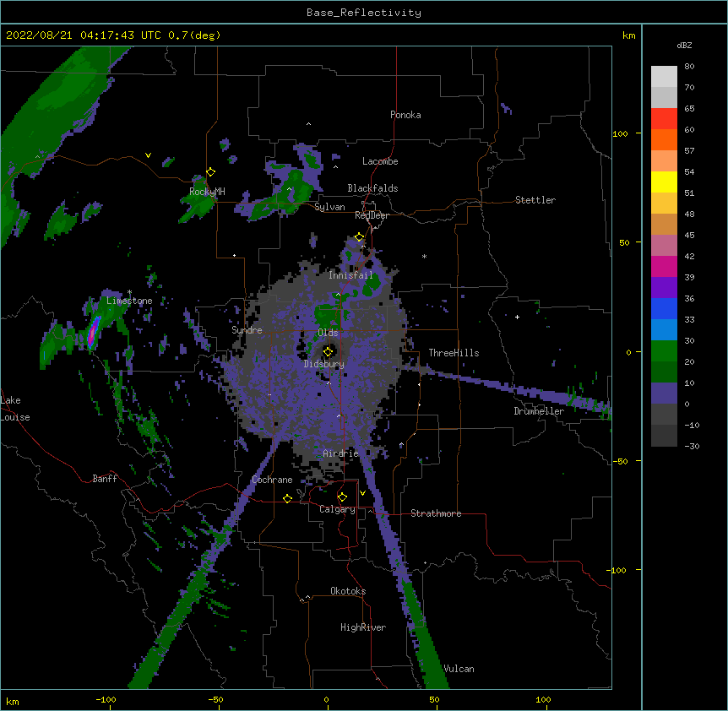Click the legend value 65
Viewport: 728px width, 711px height.
pyautogui.click(x=689, y=109)
